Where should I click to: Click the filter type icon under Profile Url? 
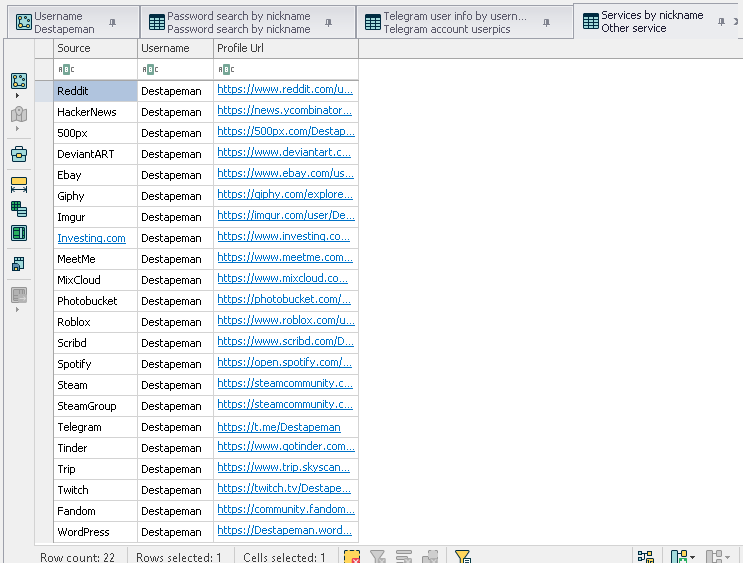coord(226,70)
